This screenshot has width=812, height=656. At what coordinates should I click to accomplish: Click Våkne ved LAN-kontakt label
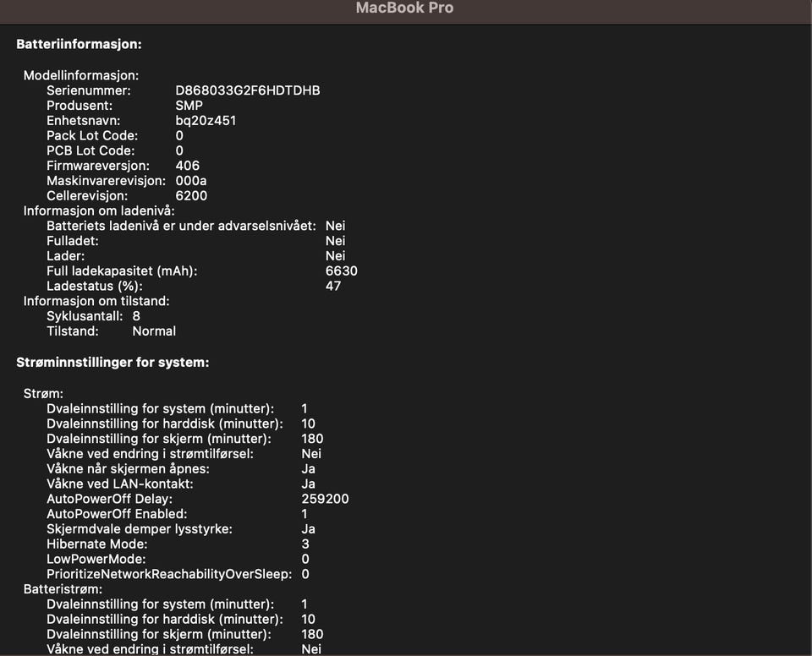(x=119, y=484)
